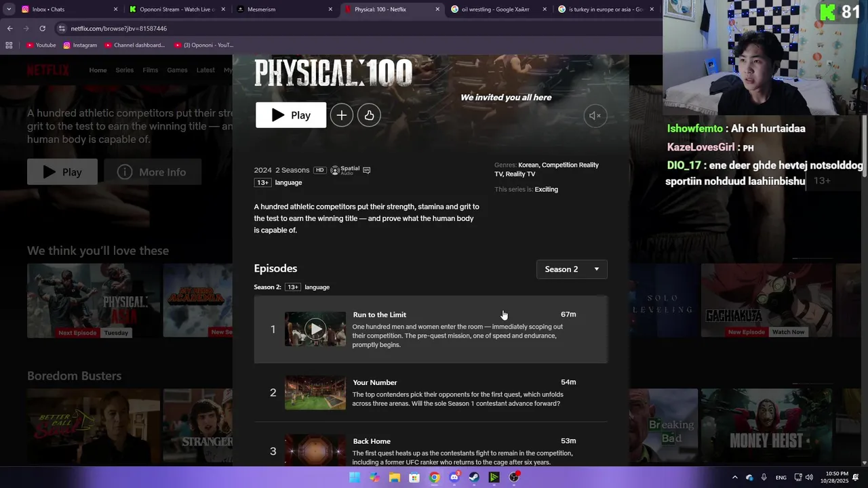
Task: Open Games in Netflix navigation
Action: [x=177, y=70]
